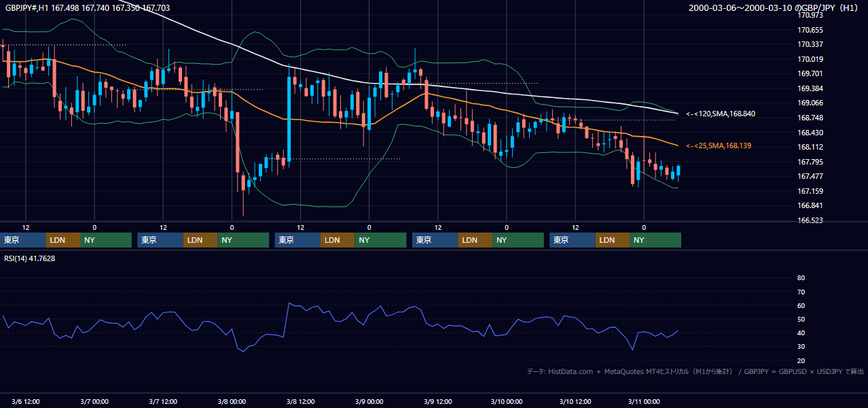
Task: Click the 3/6 12:00 date label
Action: coord(26,402)
